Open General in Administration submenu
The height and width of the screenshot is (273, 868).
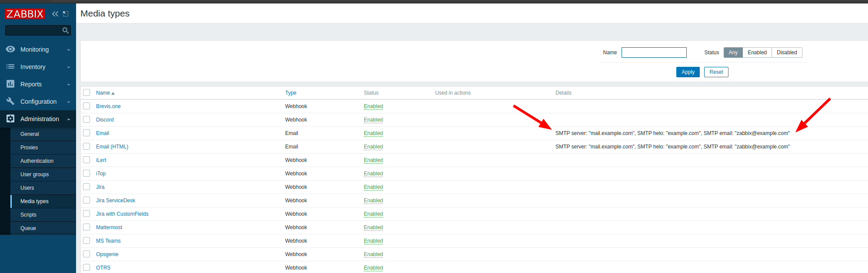tap(30, 134)
